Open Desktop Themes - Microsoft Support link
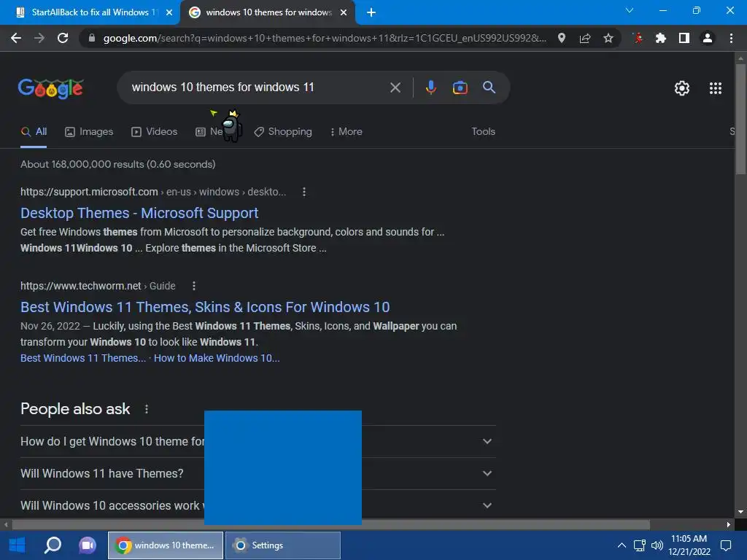This screenshot has height=560, width=747. pos(139,213)
